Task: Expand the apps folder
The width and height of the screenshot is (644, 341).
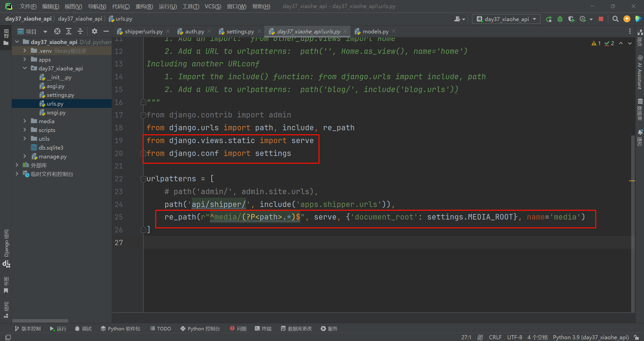Action: [25, 59]
